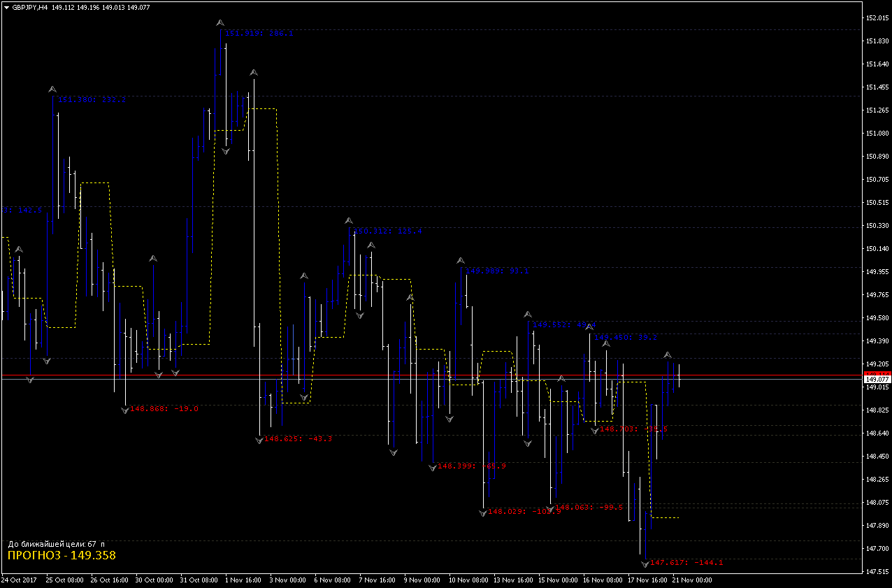
Task: Click the 'До ближайшей цели: 67 п' text
Action: tap(56, 543)
